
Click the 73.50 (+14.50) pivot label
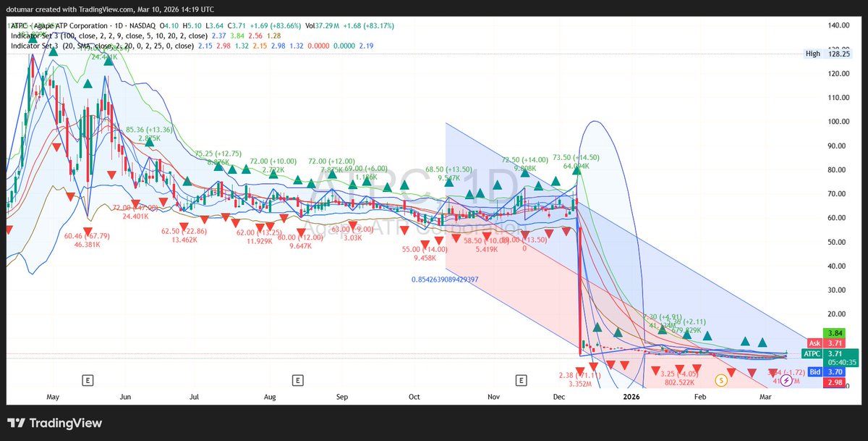tap(576, 157)
